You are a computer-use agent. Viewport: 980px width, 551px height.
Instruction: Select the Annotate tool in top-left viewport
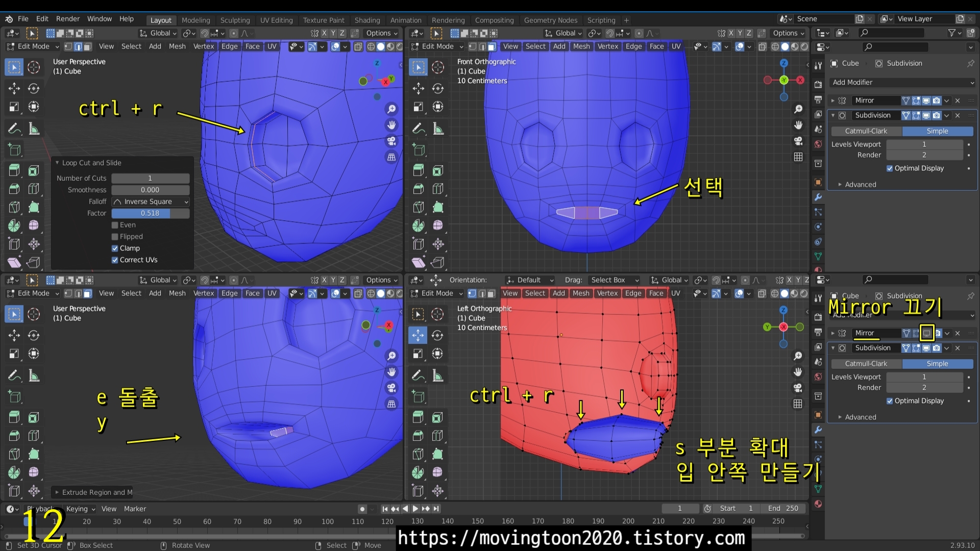[x=14, y=129]
